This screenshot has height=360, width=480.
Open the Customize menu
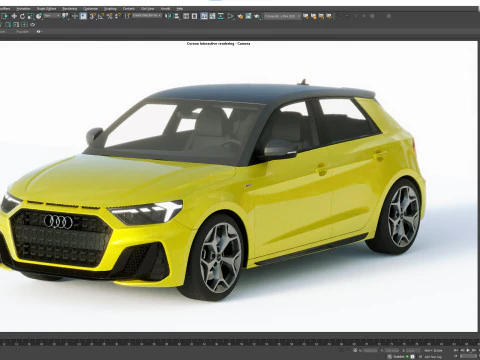tap(90, 9)
